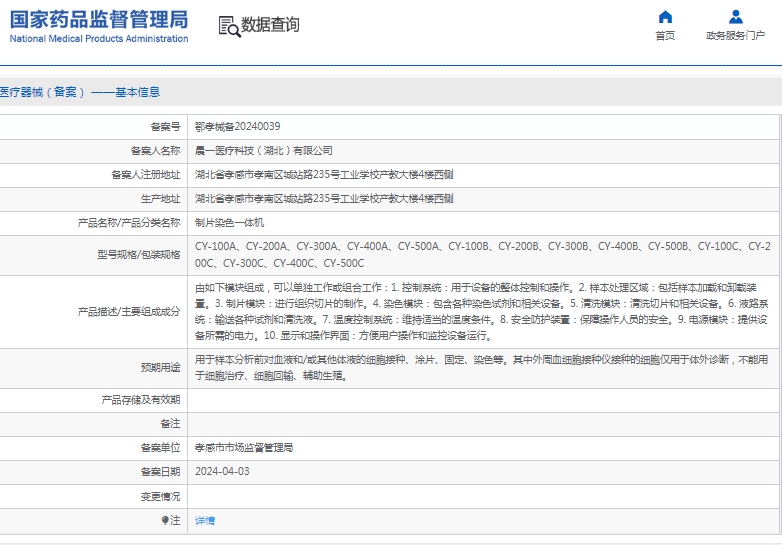Click the intended use text starting 用于样本分析前
The height and width of the screenshot is (545, 782).
click(x=481, y=367)
